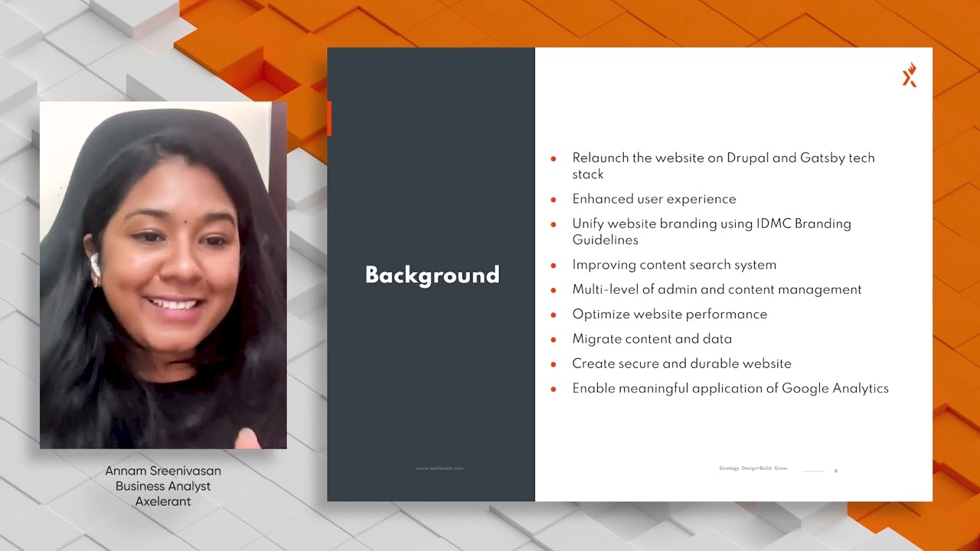Click the "Business Analyst" caption

163,486
